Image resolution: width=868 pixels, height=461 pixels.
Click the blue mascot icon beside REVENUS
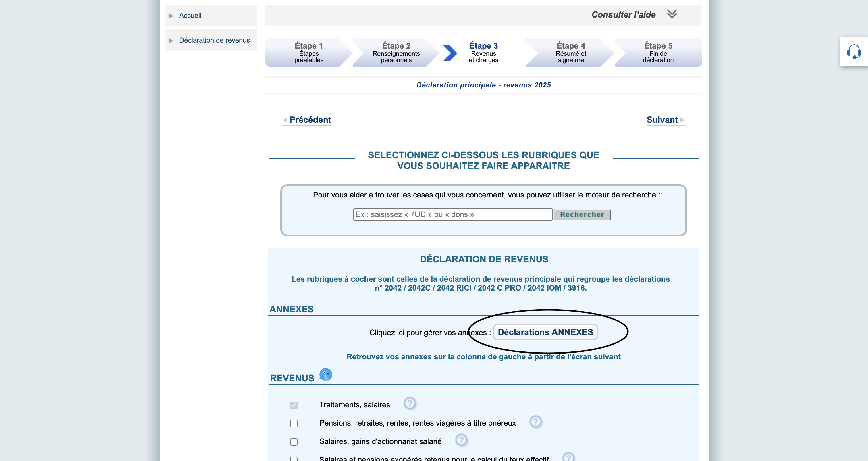(325, 374)
